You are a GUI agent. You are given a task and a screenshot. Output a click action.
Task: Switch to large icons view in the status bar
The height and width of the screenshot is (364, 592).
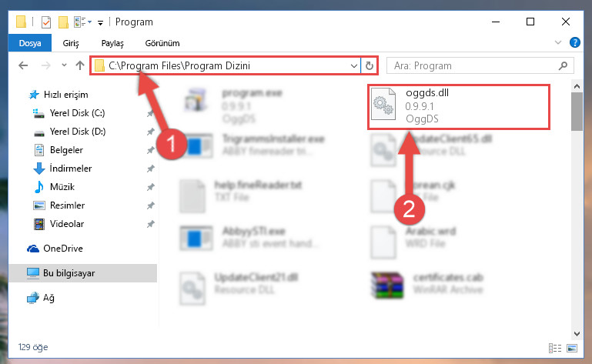coord(572,348)
